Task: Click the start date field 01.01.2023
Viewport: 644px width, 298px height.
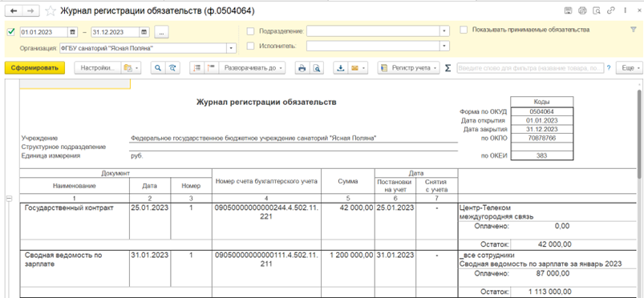Action: pyautogui.click(x=43, y=32)
